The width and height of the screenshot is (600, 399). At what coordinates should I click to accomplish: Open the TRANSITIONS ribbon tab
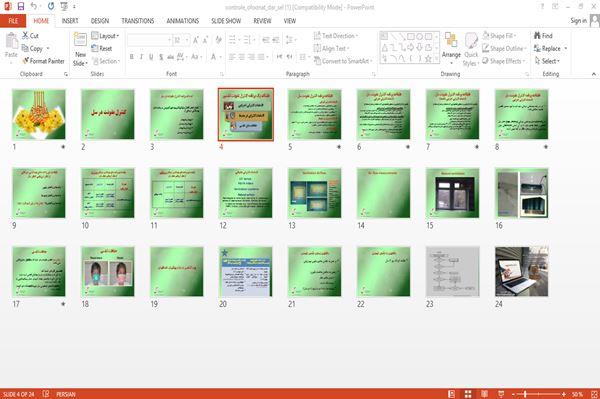138,21
